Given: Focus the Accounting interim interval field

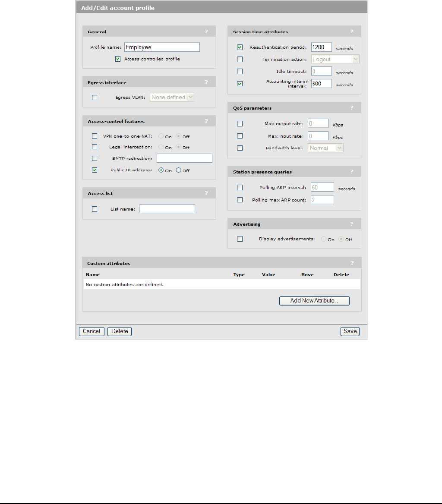Looking at the screenshot, I should click(322, 84).
